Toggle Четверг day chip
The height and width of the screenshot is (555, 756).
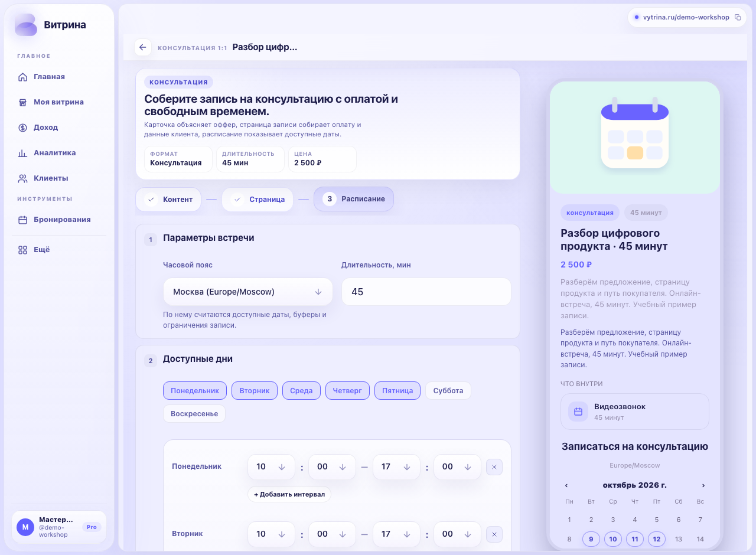pyautogui.click(x=347, y=391)
